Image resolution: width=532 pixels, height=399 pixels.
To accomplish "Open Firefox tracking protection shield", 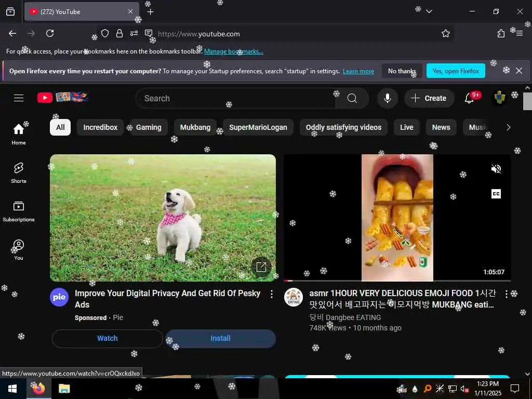I will (105, 33).
